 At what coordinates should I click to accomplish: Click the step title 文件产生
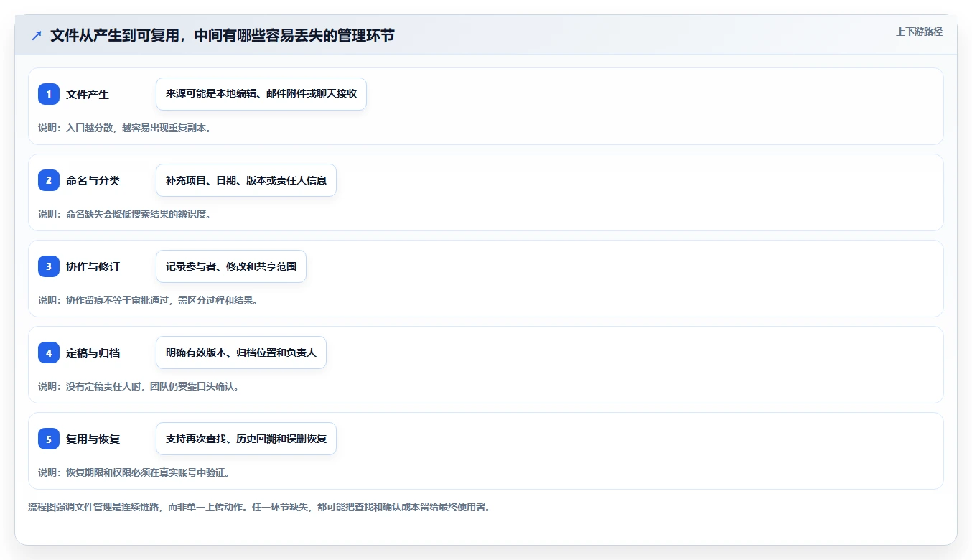click(88, 94)
